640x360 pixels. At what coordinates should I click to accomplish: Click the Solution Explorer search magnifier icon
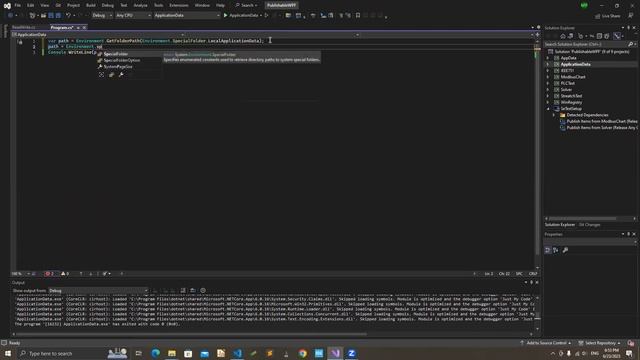[631, 44]
